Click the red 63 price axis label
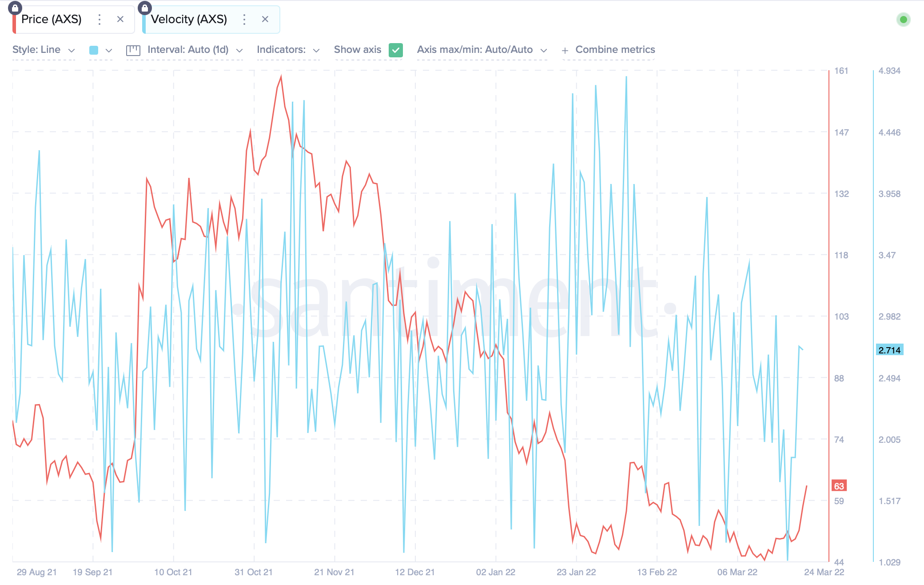 click(x=839, y=486)
